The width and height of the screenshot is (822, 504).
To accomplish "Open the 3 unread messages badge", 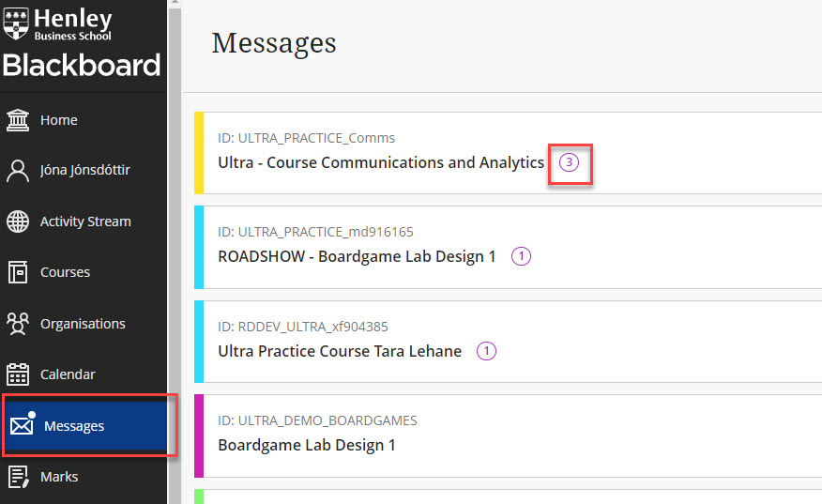I will tap(569, 162).
